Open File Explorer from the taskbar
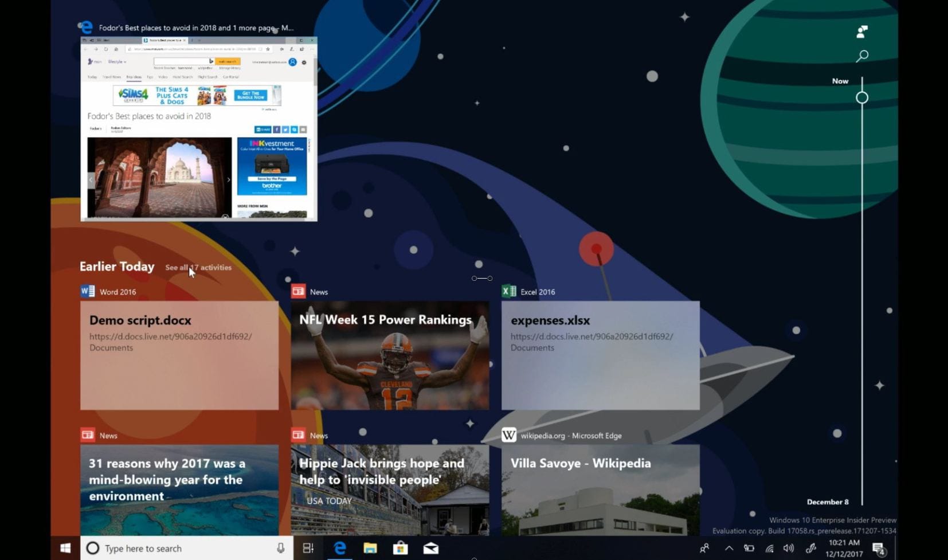Screen dimensions: 948x560 click(370, 548)
